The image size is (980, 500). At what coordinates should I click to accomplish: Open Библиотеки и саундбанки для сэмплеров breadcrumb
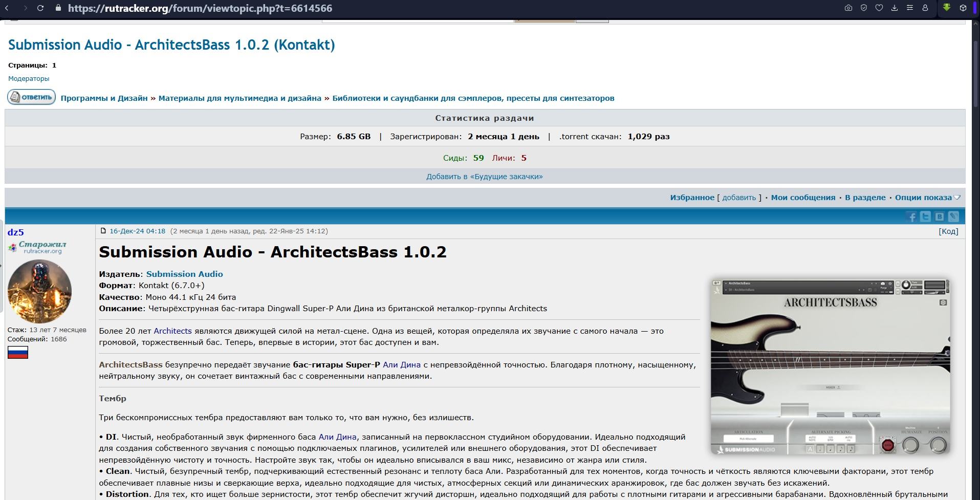tap(473, 98)
